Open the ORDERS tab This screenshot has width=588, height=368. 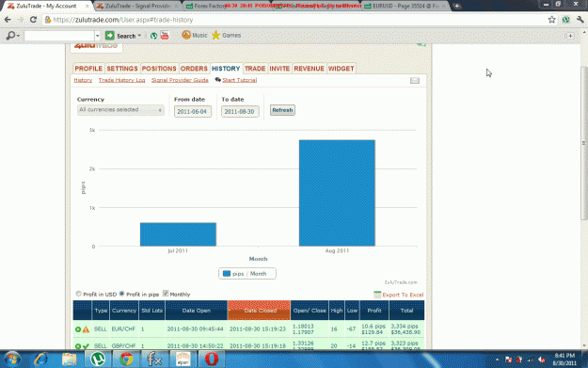coord(194,69)
